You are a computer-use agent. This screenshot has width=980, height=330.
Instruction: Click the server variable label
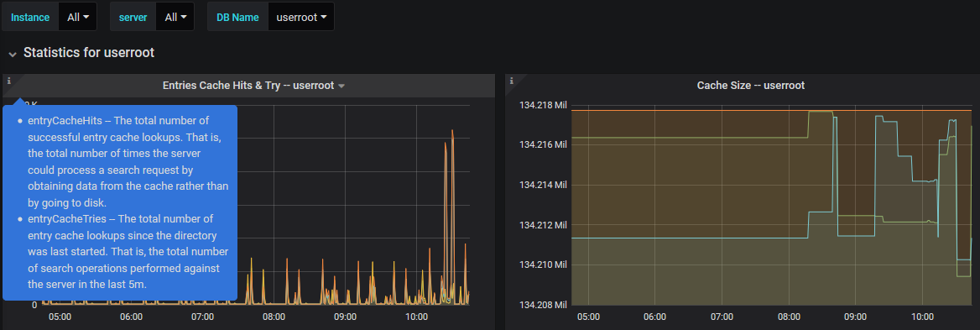[x=133, y=17]
